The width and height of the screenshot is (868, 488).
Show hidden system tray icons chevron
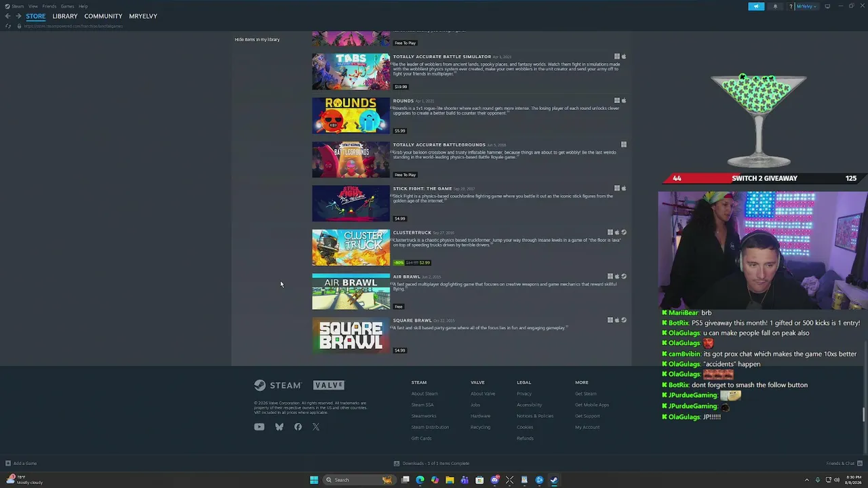pyautogui.click(x=807, y=480)
